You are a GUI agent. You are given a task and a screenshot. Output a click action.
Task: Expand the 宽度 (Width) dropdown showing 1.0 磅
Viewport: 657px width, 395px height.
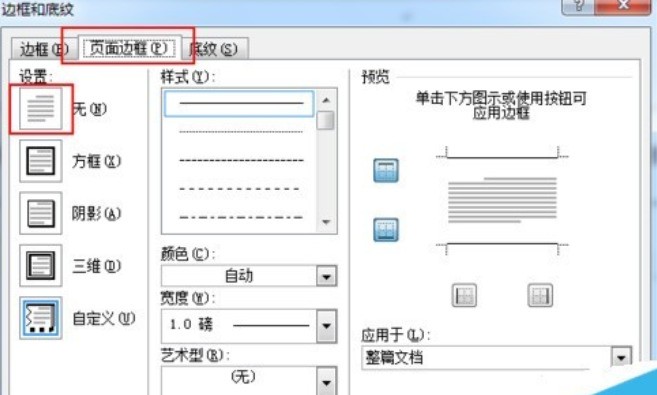pyautogui.click(x=249, y=326)
